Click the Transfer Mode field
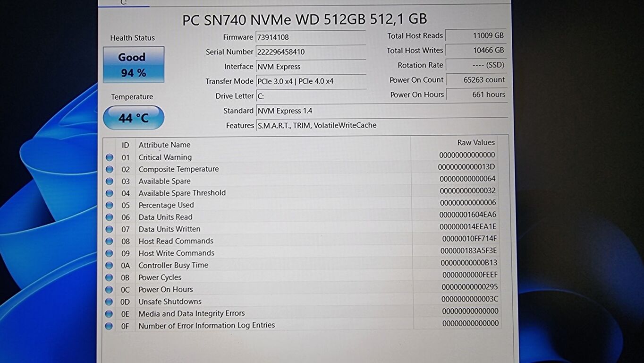 point(311,81)
